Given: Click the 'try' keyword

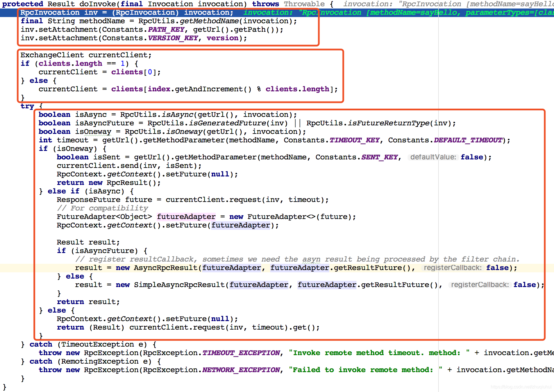Looking at the screenshot, I should coord(27,106).
